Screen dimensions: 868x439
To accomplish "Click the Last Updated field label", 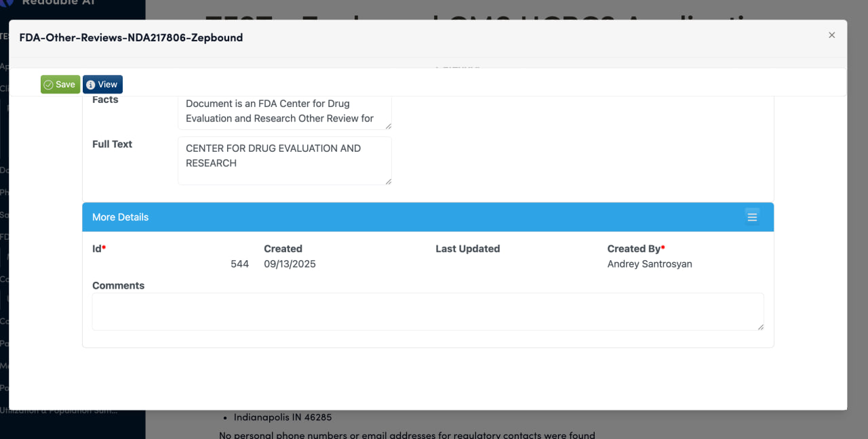I will point(467,249).
